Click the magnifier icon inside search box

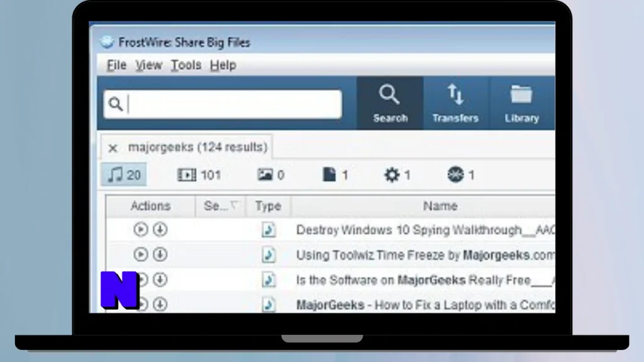[x=116, y=104]
